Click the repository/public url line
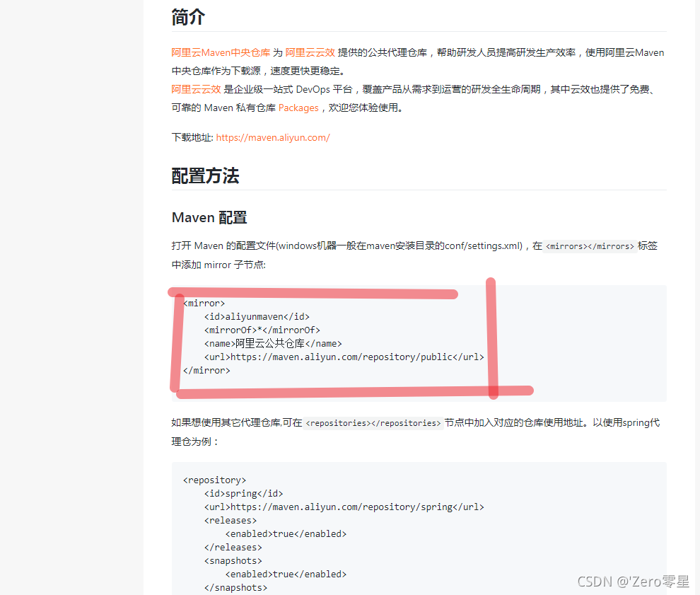Screen dimensions: 700x595 (x=344, y=357)
